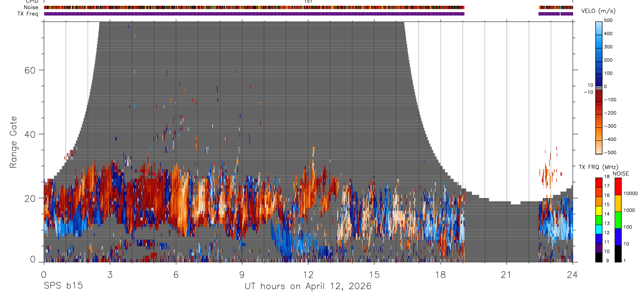Viewport: 644px width, 297px height.
Task: Click x-axis tick label 18
Action: pyautogui.click(x=440, y=274)
